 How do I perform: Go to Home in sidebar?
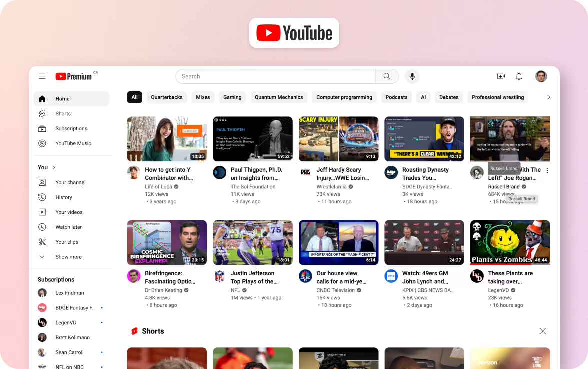71,99
